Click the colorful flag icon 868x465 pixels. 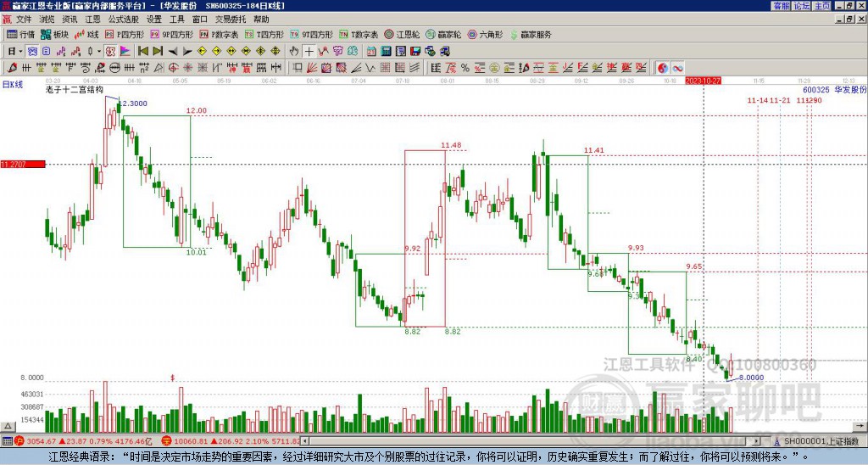(x=125, y=51)
